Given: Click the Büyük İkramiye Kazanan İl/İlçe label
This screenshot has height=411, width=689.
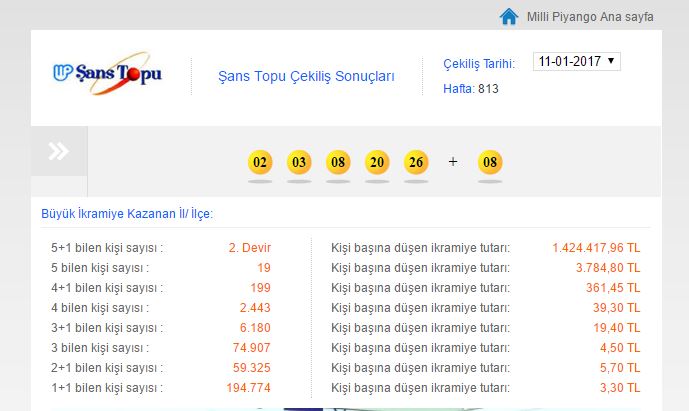Looking at the screenshot, I should pos(127,214).
